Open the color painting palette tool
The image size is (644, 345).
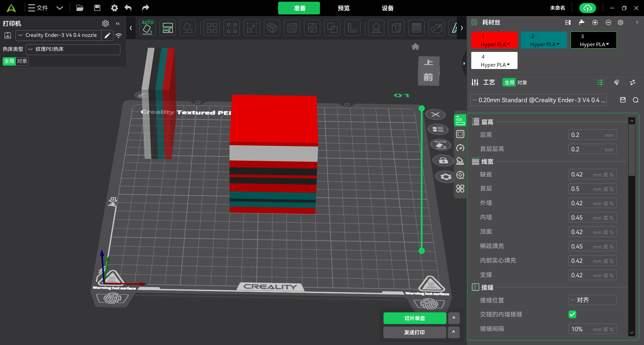[437, 28]
